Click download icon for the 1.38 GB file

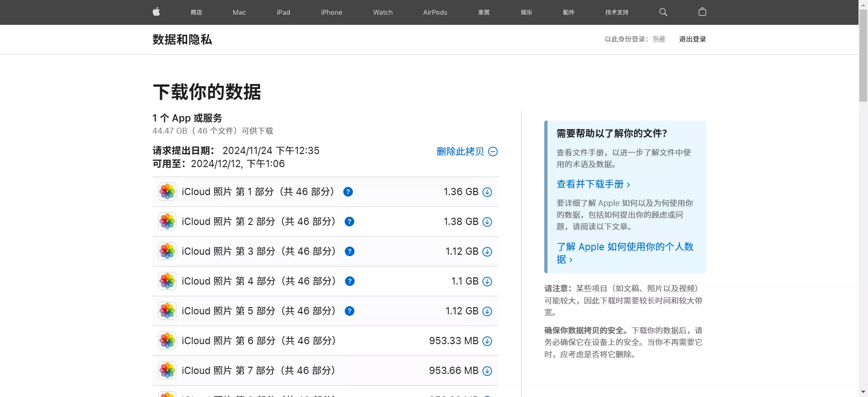(487, 222)
